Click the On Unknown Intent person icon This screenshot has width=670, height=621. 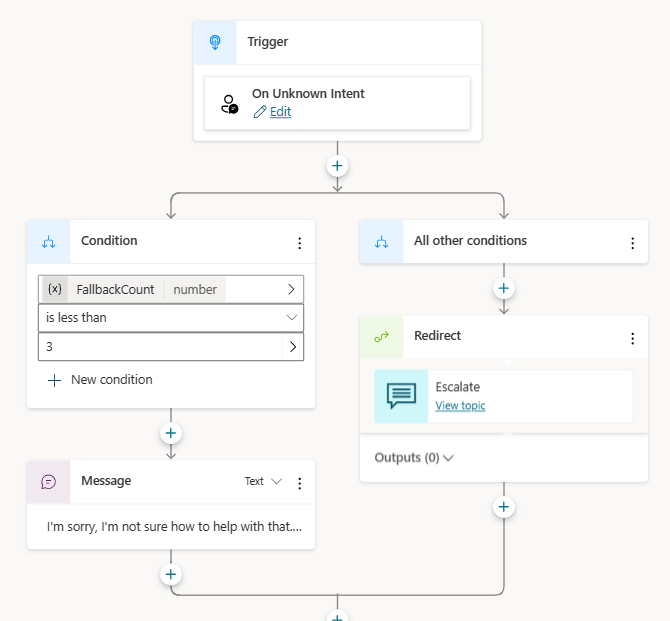(x=230, y=103)
